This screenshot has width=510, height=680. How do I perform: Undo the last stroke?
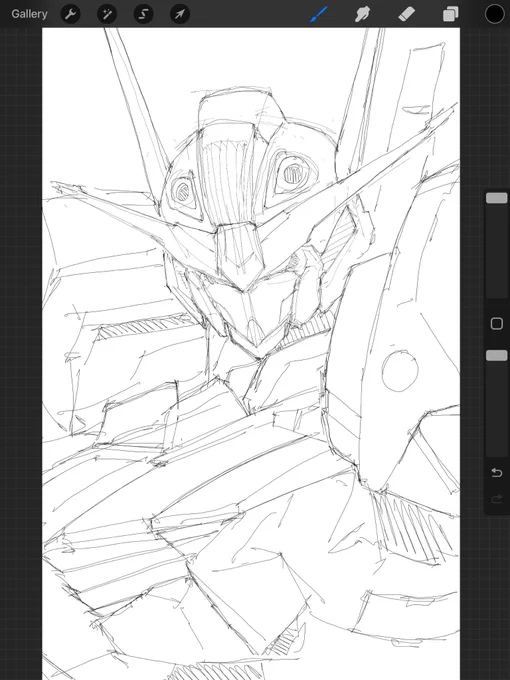(497, 473)
